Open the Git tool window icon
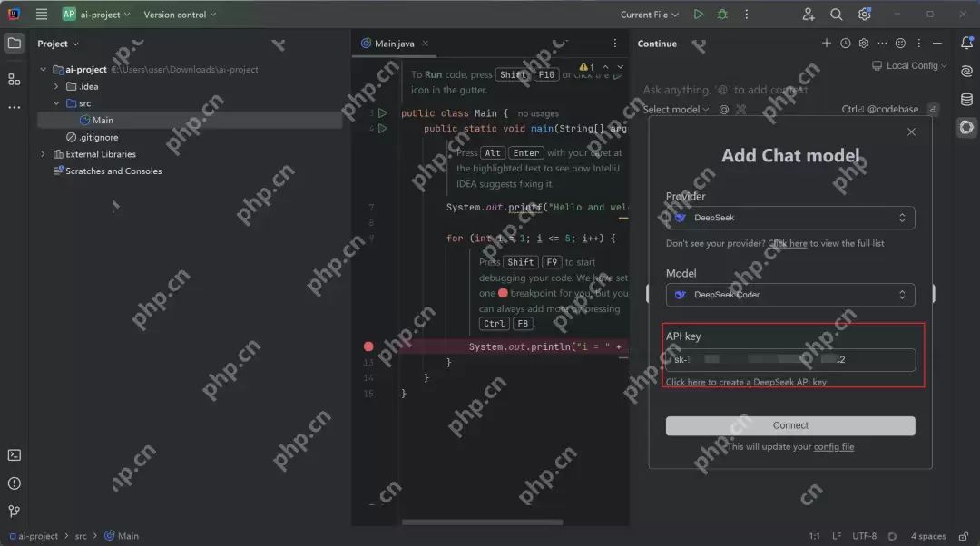980x546 pixels. click(x=14, y=512)
